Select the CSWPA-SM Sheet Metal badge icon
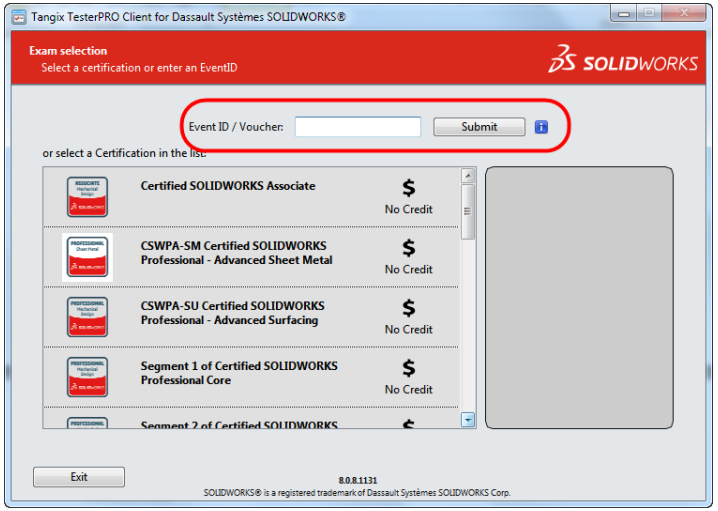718x511 pixels. click(x=87, y=257)
